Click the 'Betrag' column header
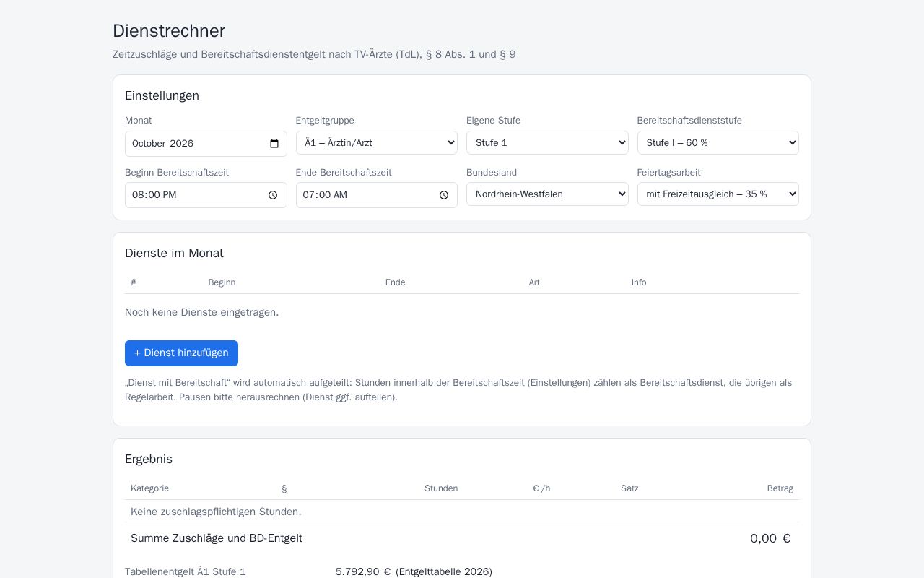Image resolution: width=924 pixels, height=578 pixels. pos(780,488)
